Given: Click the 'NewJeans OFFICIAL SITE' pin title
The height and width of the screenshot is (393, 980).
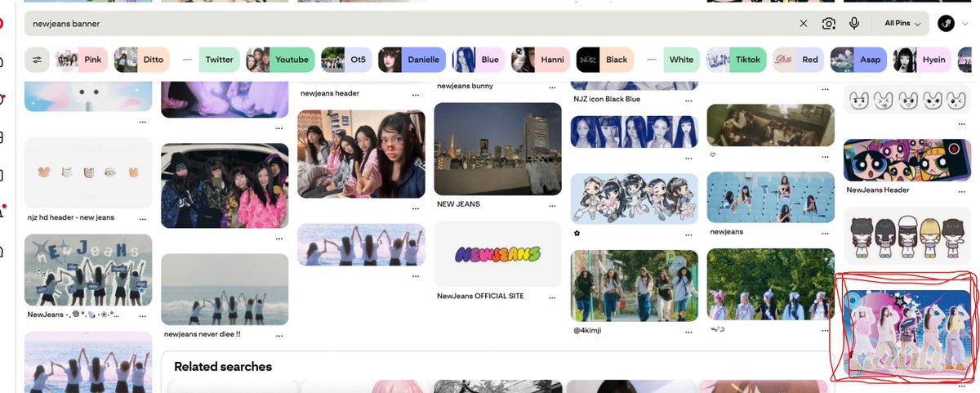Looking at the screenshot, I should click(x=480, y=296).
